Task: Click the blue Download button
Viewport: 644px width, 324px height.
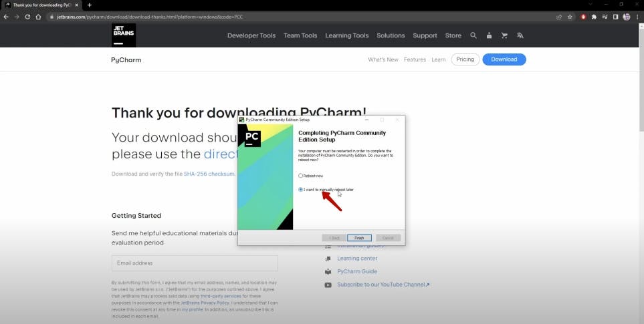Action: [504, 59]
